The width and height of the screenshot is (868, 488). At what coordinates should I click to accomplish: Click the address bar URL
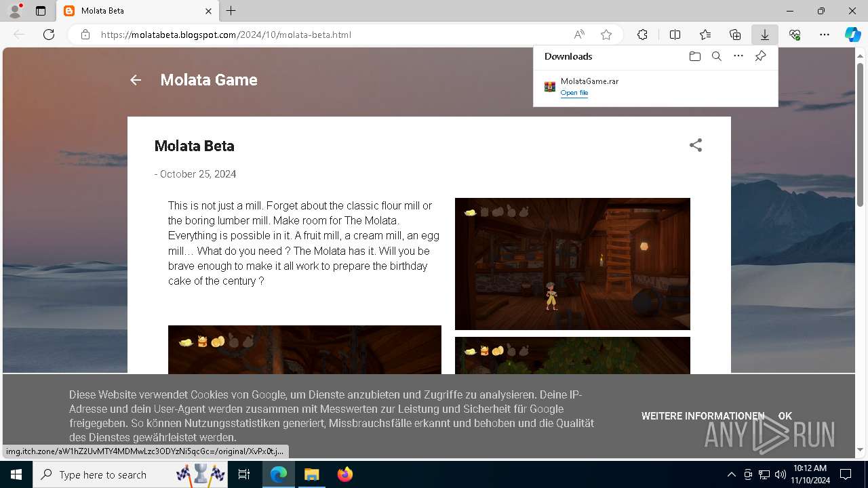226,35
